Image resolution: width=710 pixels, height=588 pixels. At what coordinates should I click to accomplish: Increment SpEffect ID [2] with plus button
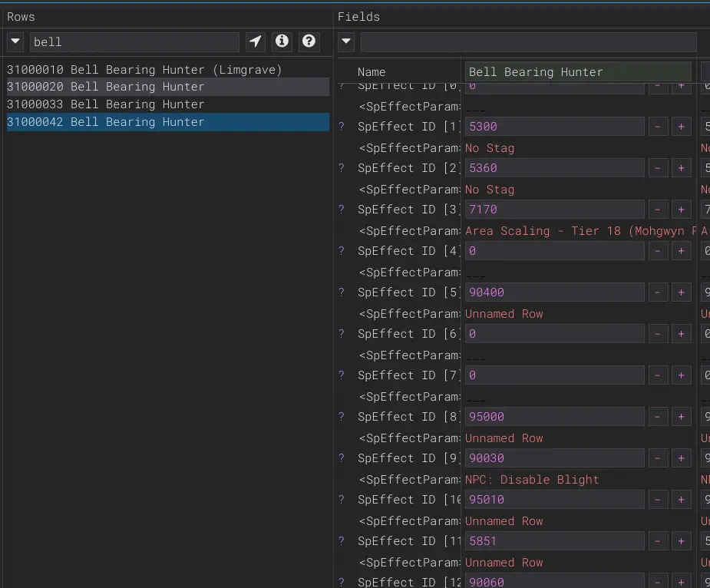coord(681,168)
